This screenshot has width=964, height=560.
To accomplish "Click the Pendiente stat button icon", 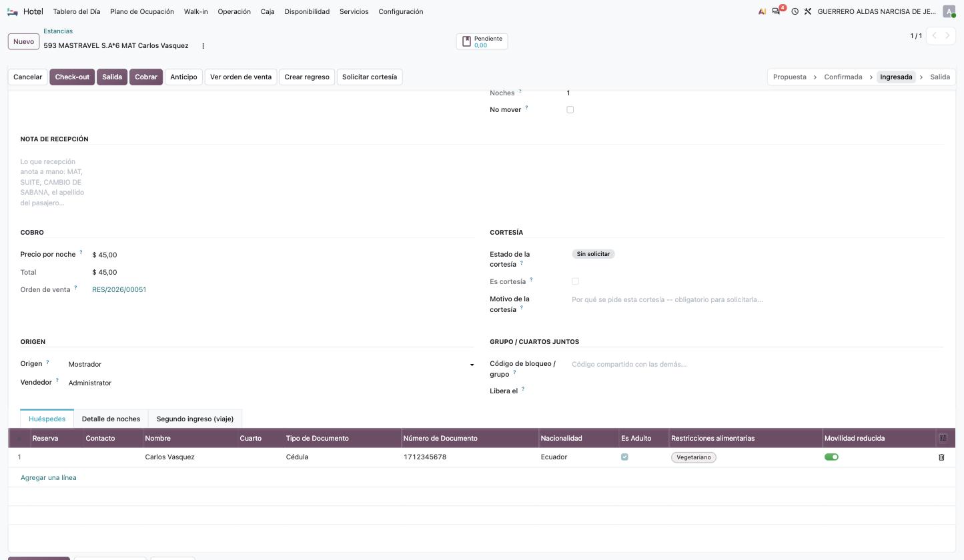I will (466, 41).
